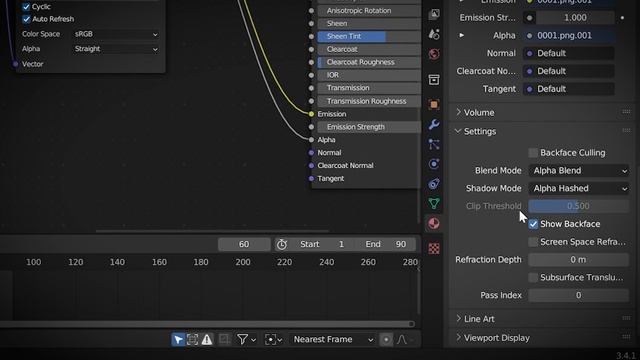640x360 pixels.
Task: Open the Blend Mode dropdown
Action: tap(579, 171)
